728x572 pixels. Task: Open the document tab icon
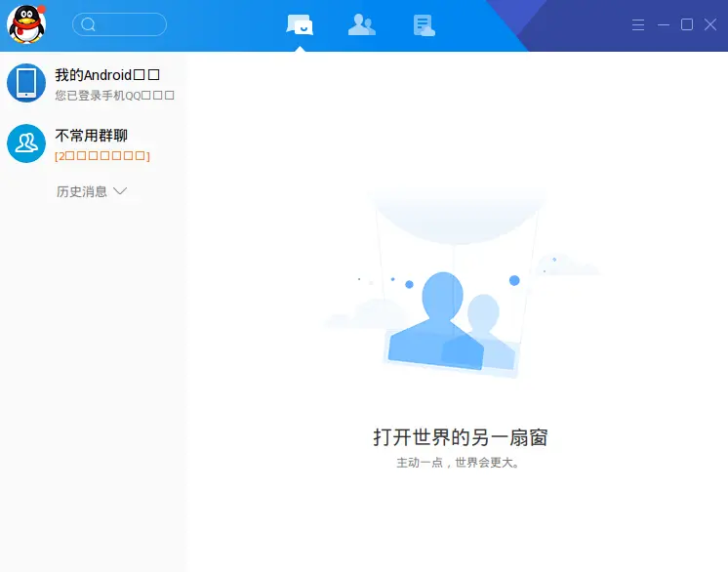(424, 25)
